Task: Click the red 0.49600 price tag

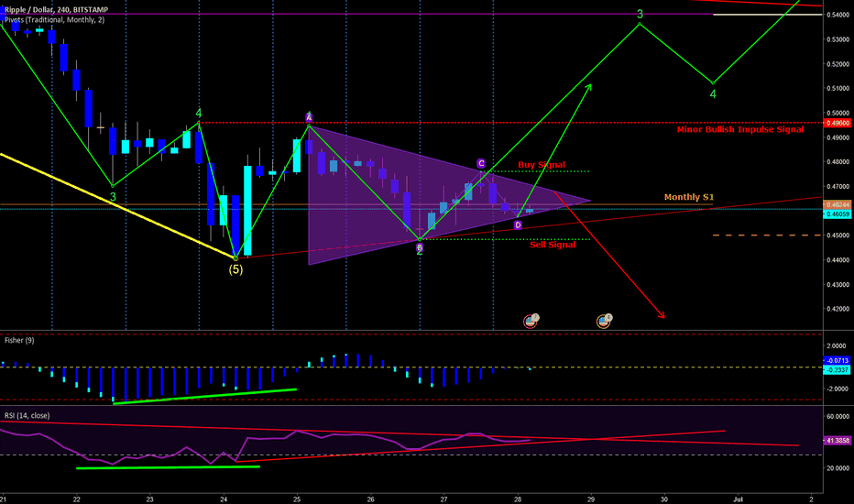Action: (838, 123)
